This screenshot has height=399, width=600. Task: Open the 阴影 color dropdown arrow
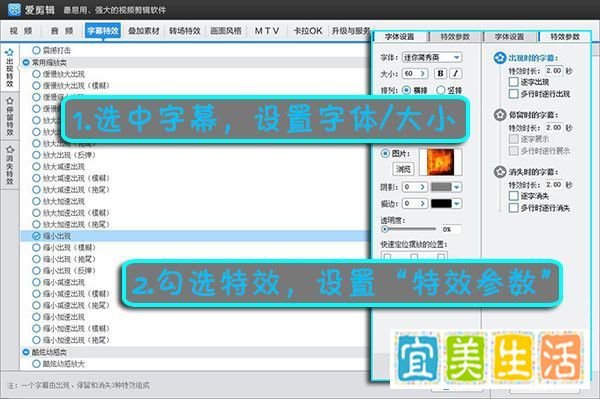click(457, 187)
